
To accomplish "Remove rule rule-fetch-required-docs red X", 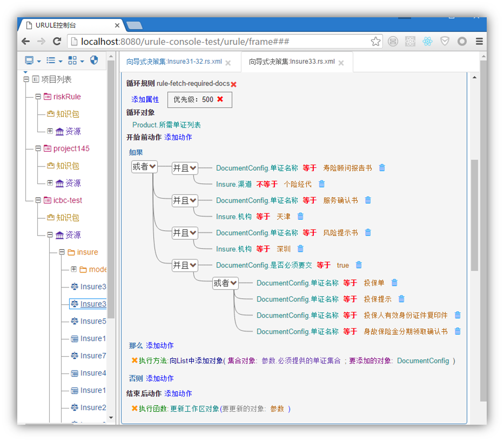I will 234,84.
